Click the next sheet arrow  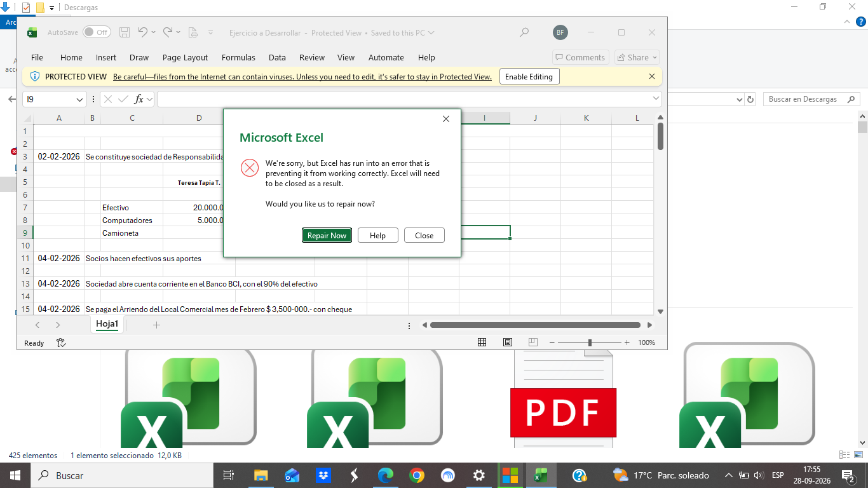[58, 325]
